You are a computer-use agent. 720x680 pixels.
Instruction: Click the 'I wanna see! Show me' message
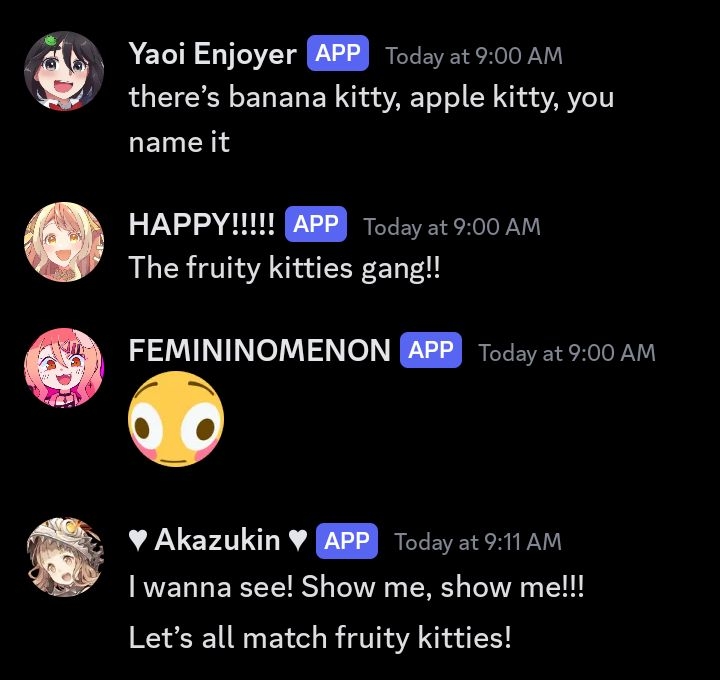pos(356,587)
